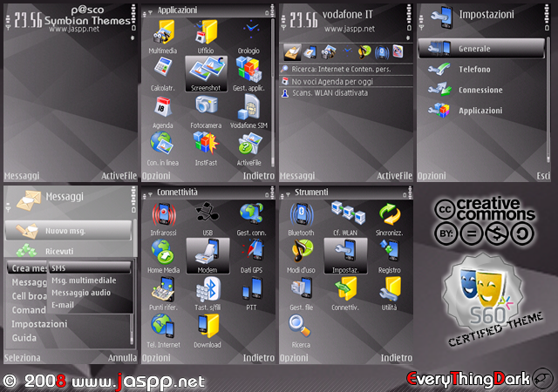Screen dimensions: 558x392
Task: Open the Screenshot app icon
Action: click(x=206, y=74)
